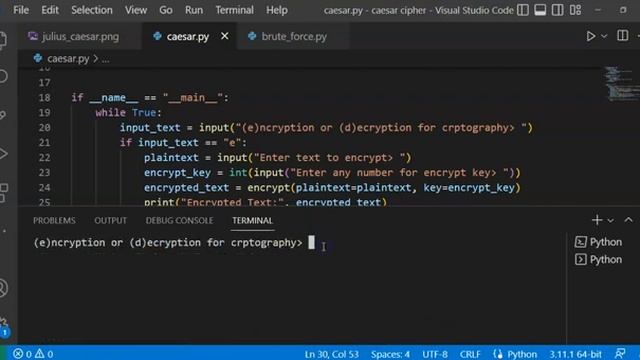The width and height of the screenshot is (640, 360).
Task: Open the Help menu
Action: (x=277, y=10)
